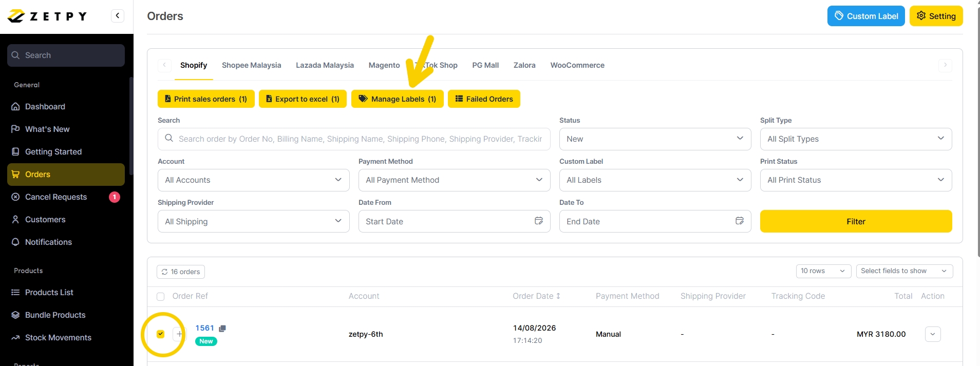Switch to the WooCommerce tab
This screenshot has width=980, height=366.
577,65
